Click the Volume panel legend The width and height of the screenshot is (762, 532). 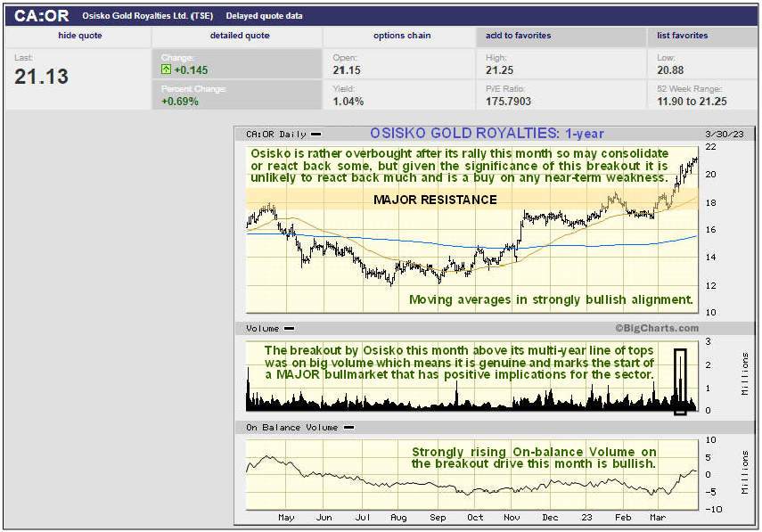pyautogui.click(x=270, y=329)
